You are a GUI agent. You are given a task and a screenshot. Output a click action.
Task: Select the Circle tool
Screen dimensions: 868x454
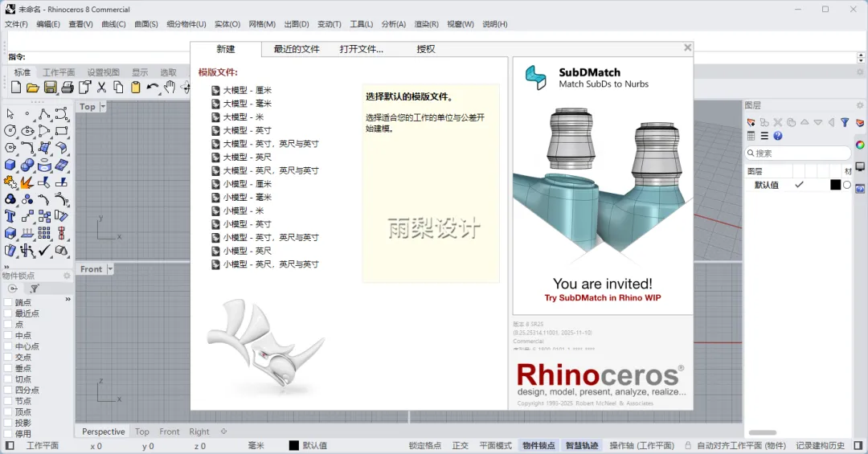10,131
